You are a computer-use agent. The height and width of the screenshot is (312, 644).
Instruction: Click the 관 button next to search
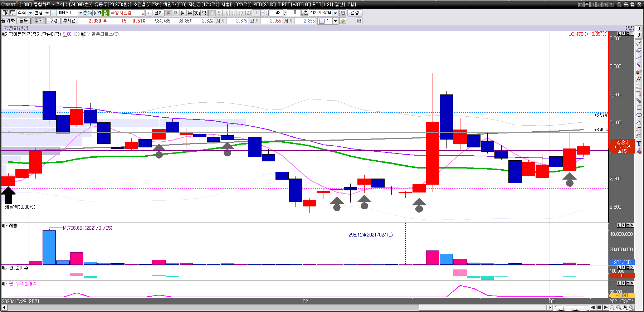coord(99,13)
